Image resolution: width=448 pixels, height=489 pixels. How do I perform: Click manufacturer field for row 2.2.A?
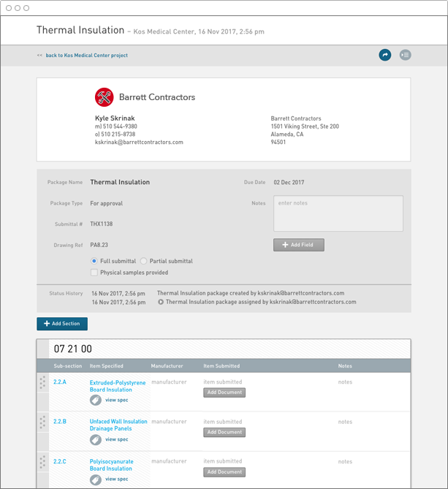point(169,382)
